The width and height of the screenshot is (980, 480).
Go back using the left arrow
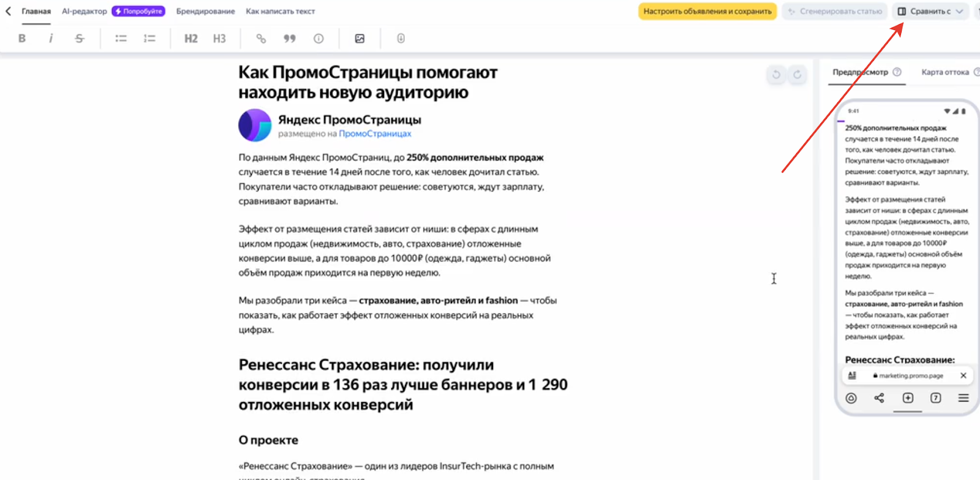point(9,11)
